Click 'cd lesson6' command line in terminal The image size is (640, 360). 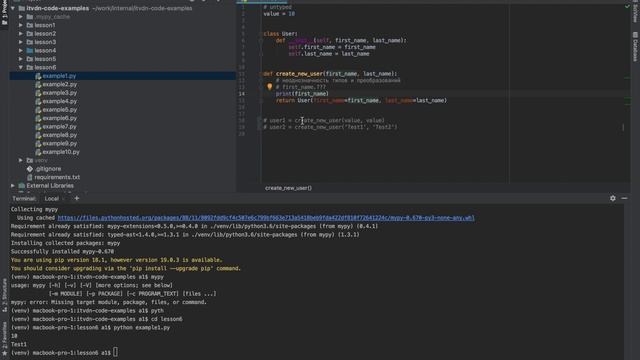(96, 319)
